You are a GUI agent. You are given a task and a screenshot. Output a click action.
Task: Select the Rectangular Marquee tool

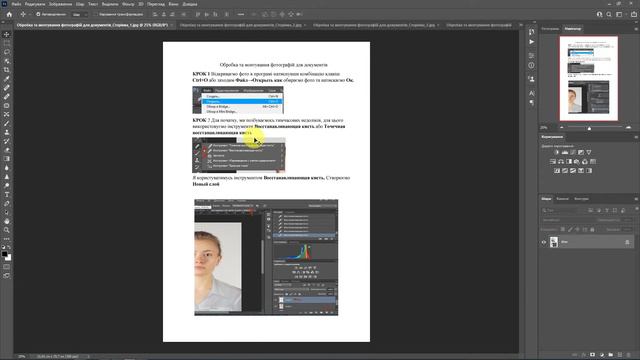point(7,43)
